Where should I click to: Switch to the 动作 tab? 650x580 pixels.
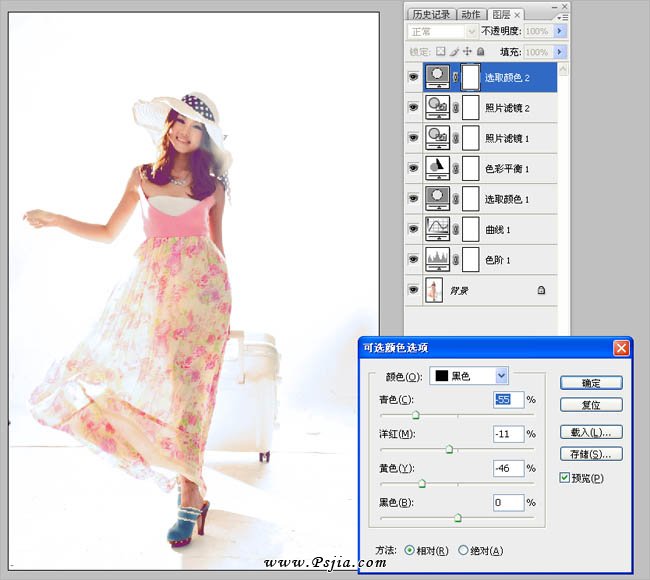(x=472, y=14)
